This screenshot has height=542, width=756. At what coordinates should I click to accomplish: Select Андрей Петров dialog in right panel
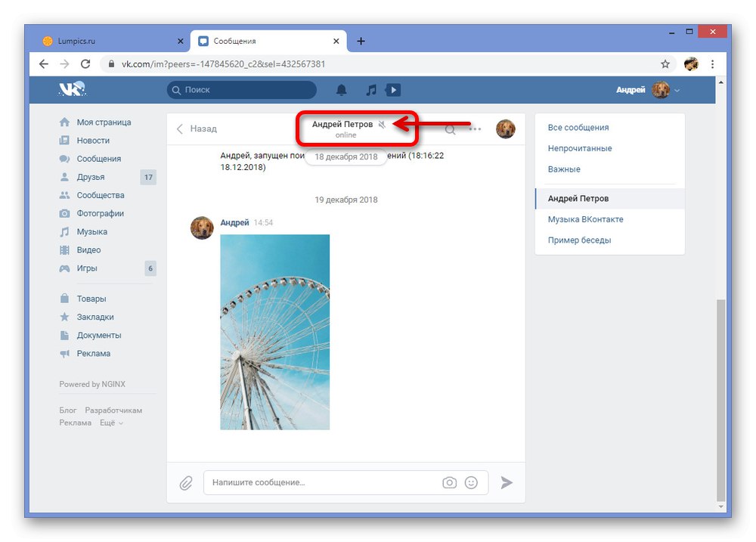click(610, 198)
